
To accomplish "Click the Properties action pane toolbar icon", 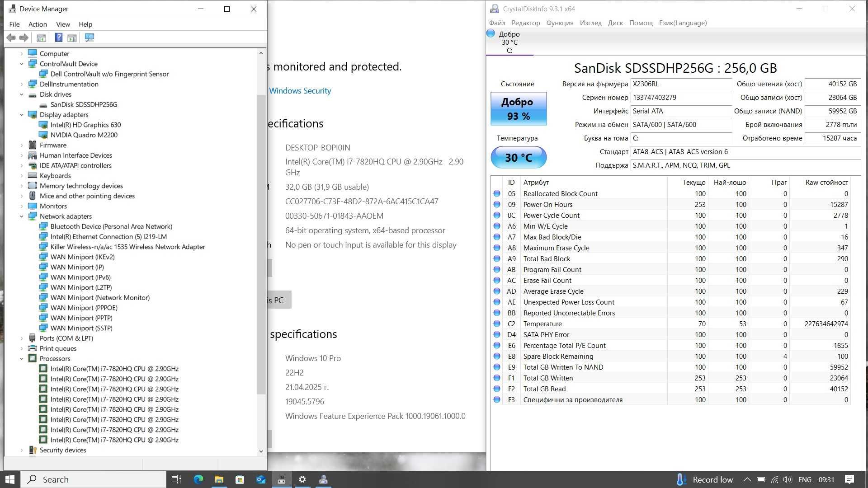I will point(72,38).
